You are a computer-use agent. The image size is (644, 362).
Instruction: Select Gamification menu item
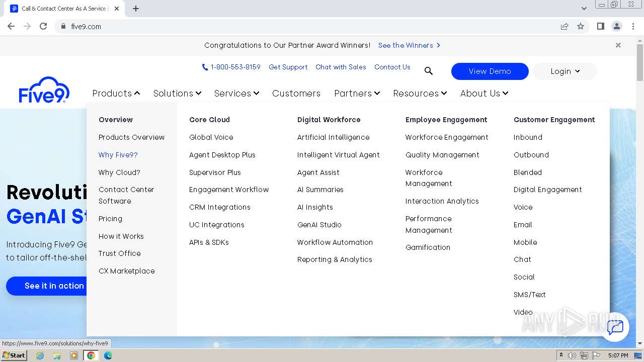428,247
